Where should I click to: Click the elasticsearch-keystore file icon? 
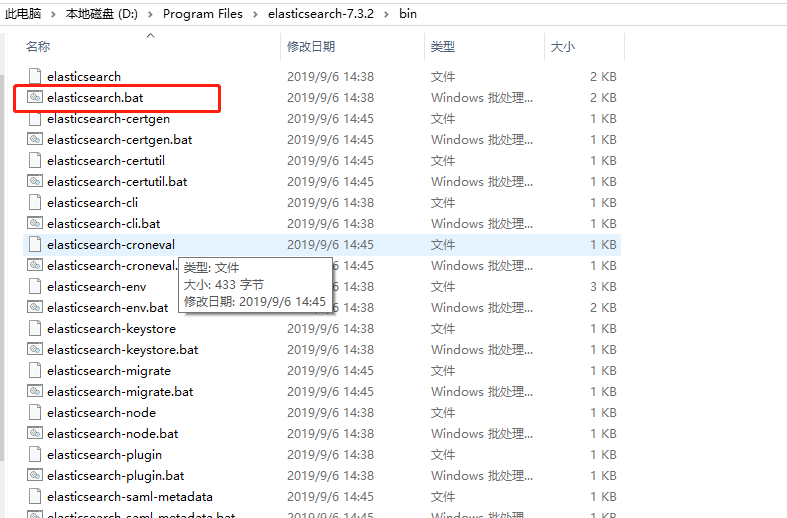(35, 329)
